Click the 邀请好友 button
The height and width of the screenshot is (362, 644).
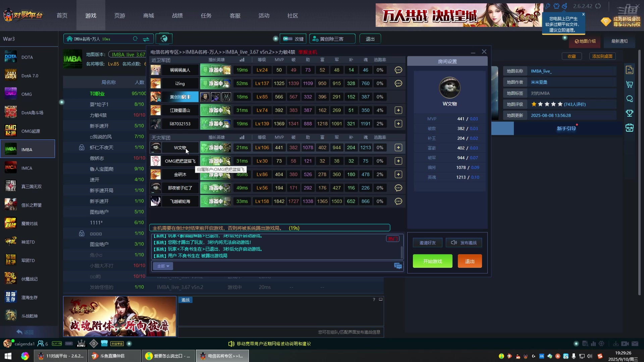(x=427, y=243)
